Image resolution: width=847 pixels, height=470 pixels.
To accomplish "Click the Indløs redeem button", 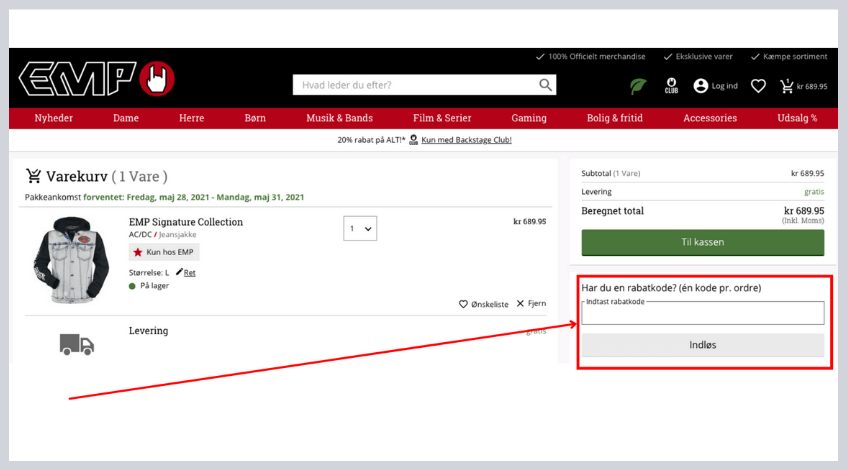I will coord(702,345).
